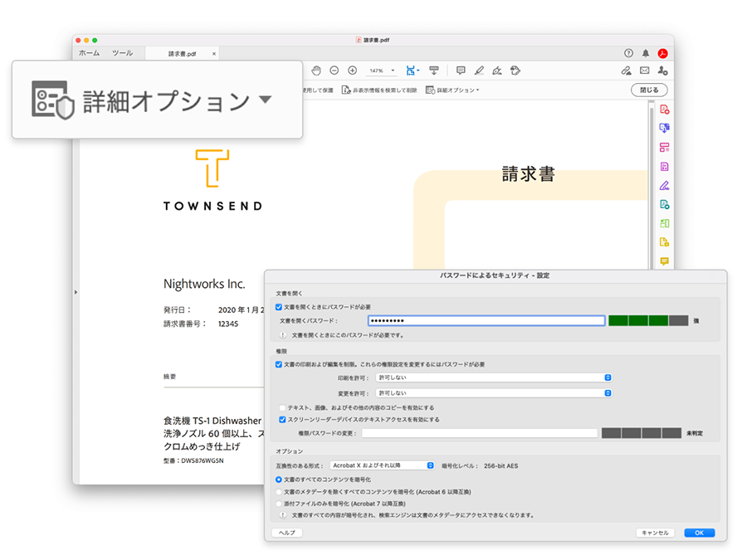Viewport: 747px width, 560px height.
Task: Send file using the envelope email icon
Action: coord(644,71)
